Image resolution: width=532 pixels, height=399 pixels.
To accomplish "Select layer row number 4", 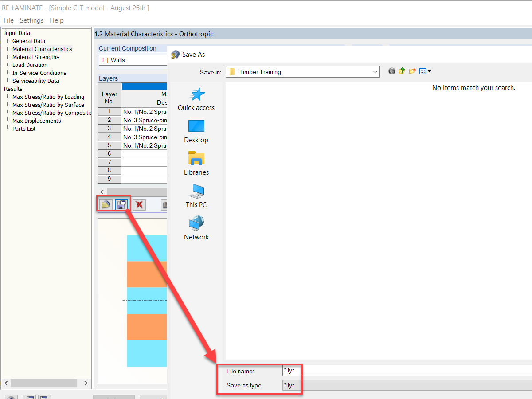I will tap(110, 137).
